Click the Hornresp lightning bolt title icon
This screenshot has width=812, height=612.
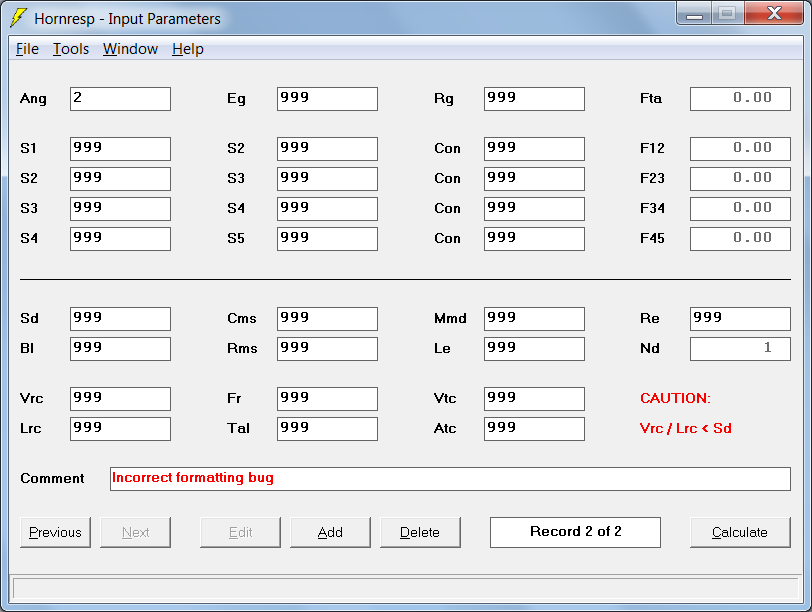[18, 18]
